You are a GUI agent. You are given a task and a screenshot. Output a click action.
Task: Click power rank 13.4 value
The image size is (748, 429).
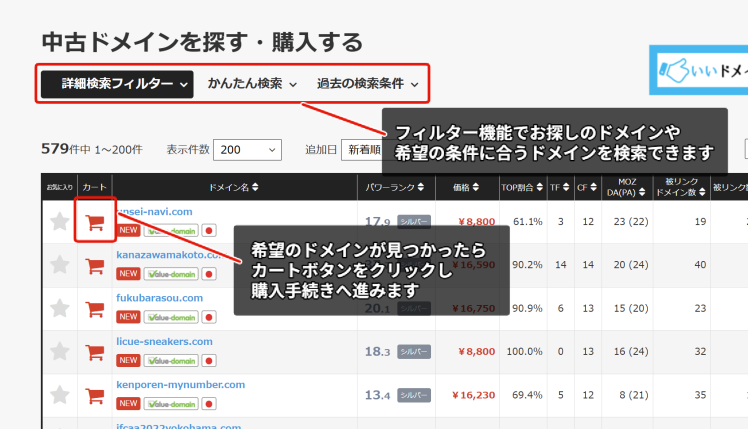click(x=377, y=395)
